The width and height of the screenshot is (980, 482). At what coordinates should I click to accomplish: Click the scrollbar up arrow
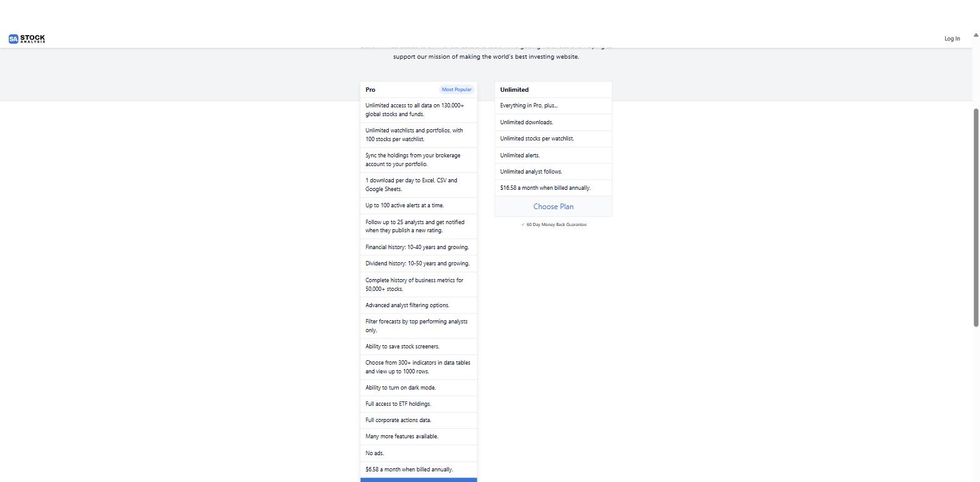[976, 35]
